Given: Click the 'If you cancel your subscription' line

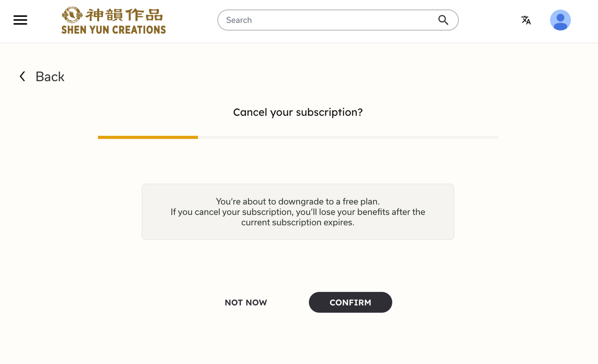Looking at the screenshot, I should coord(298,212).
